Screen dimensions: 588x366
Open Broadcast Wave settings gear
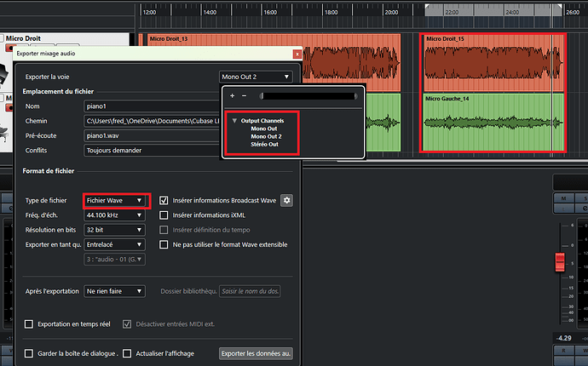click(286, 200)
